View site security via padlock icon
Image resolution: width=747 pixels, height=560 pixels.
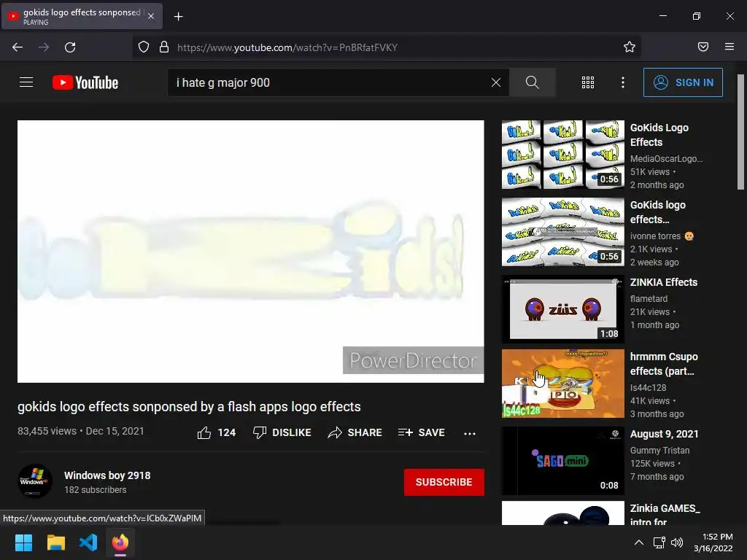point(164,47)
